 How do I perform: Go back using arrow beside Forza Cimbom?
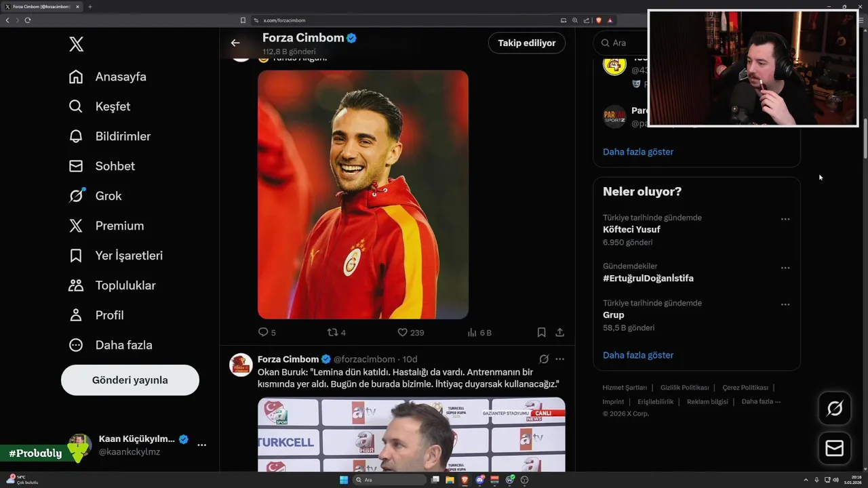point(235,43)
